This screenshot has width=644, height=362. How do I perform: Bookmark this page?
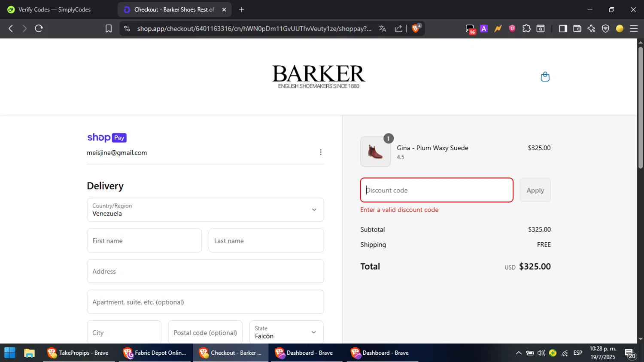point(109,28)
